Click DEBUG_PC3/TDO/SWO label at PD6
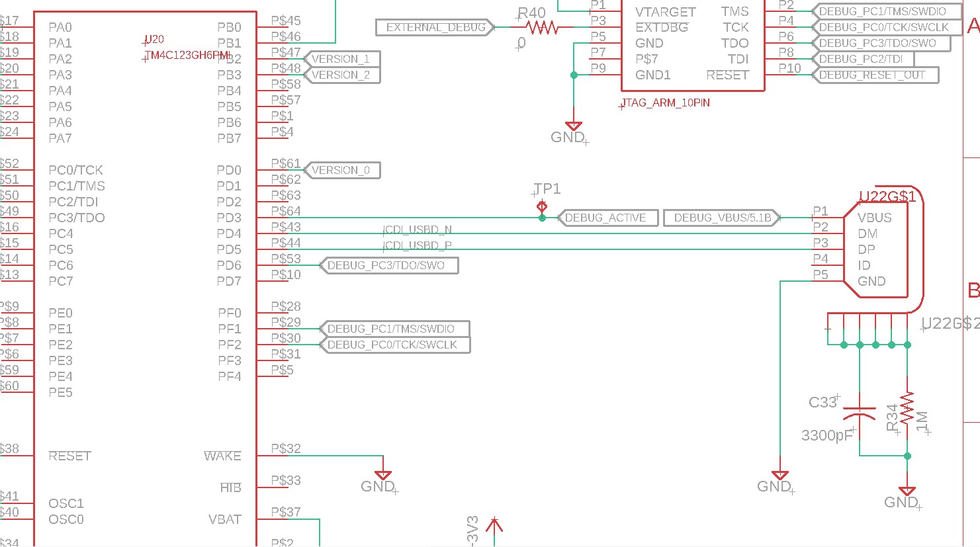The height and width of the screenshot is (547, 980). tap(389, 266)
